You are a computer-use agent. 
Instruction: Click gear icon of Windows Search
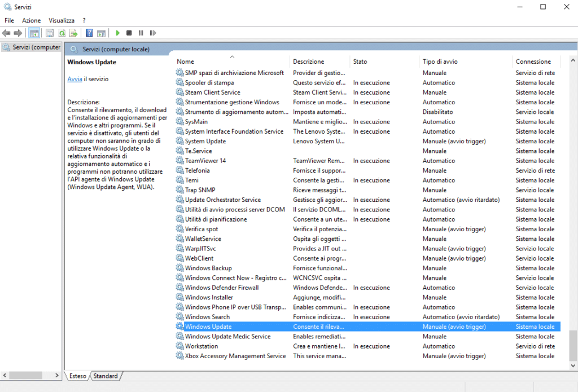tap(179, 317)
